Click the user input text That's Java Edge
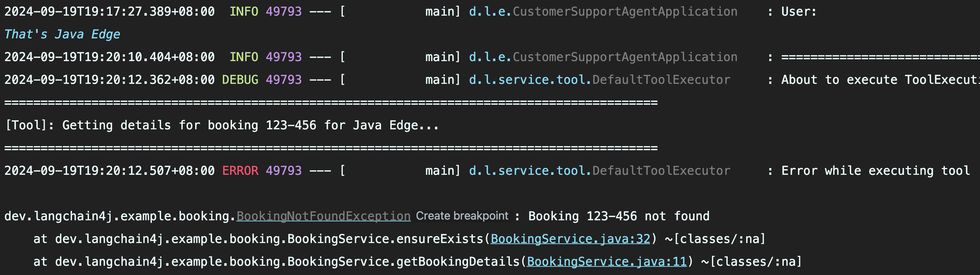The image size is (980, 275). [62, 34]
